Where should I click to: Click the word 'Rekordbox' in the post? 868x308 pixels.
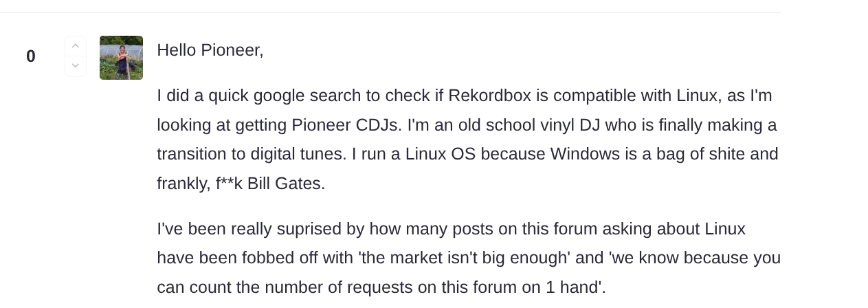point(489,95)
